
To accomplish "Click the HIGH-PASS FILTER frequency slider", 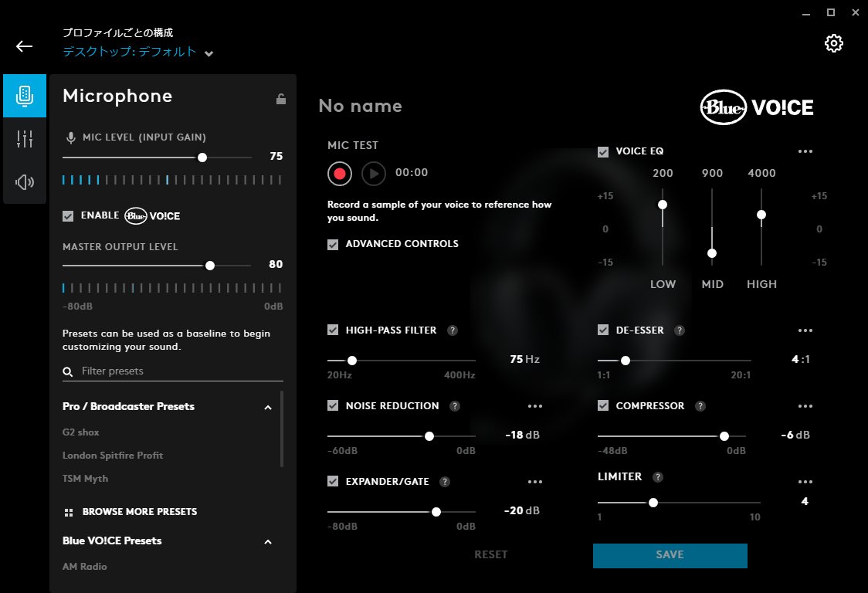I will 402,361.
